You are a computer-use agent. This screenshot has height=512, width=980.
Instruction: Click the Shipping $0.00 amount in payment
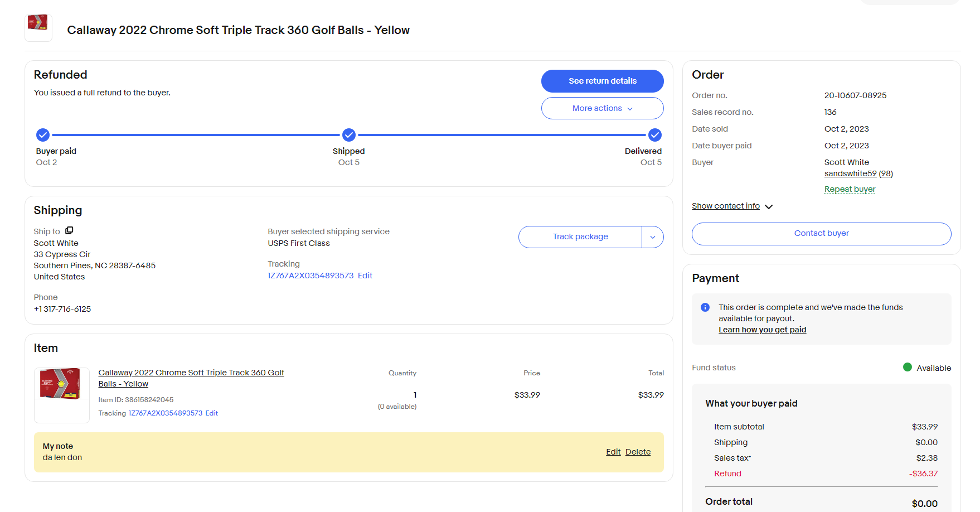[926, 442]
